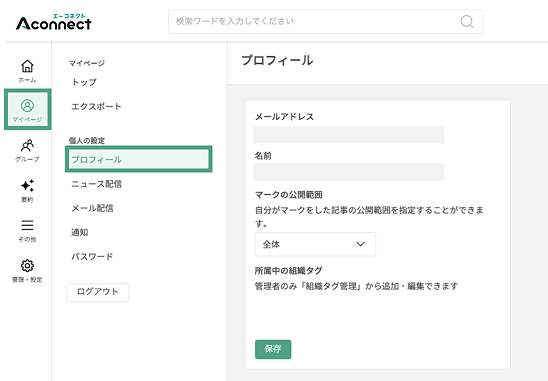
Task: Open the パスワード menu item
Action: click(x=92, y=256)
